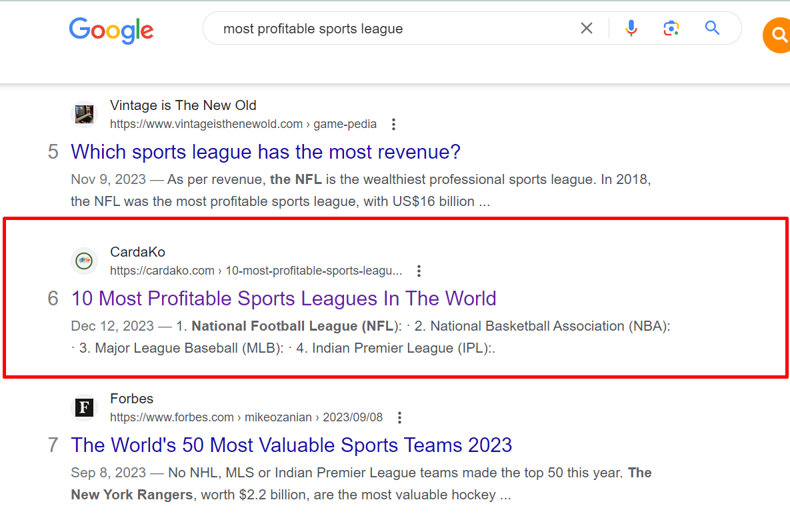This screenshot has height=532, width=790.
Task: Click the Google logo
Action: [111, 30]
